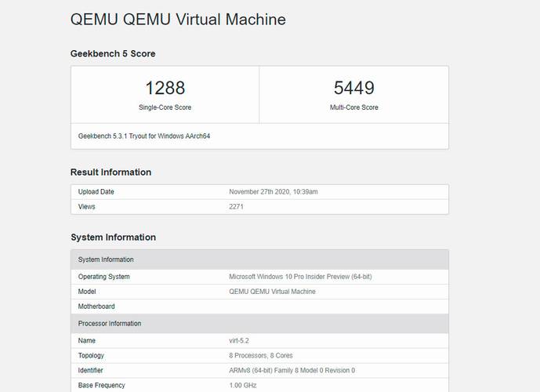Select the Geekbench 5 Score heading
The image size is (540, 392).
point(113,54)
